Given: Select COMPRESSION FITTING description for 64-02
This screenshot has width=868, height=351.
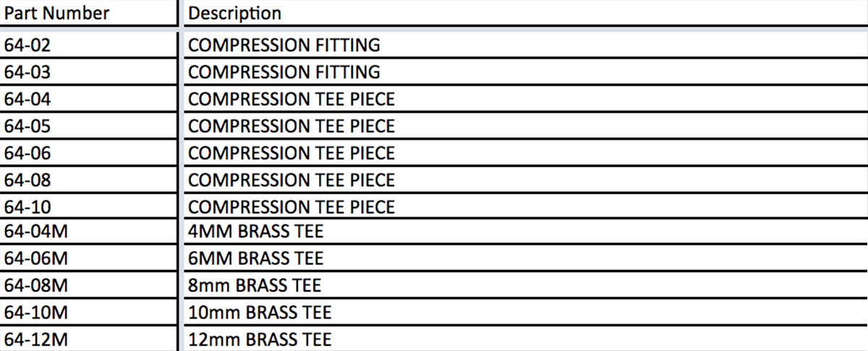Looking at the screenshot, I should (x=284, y=45).
